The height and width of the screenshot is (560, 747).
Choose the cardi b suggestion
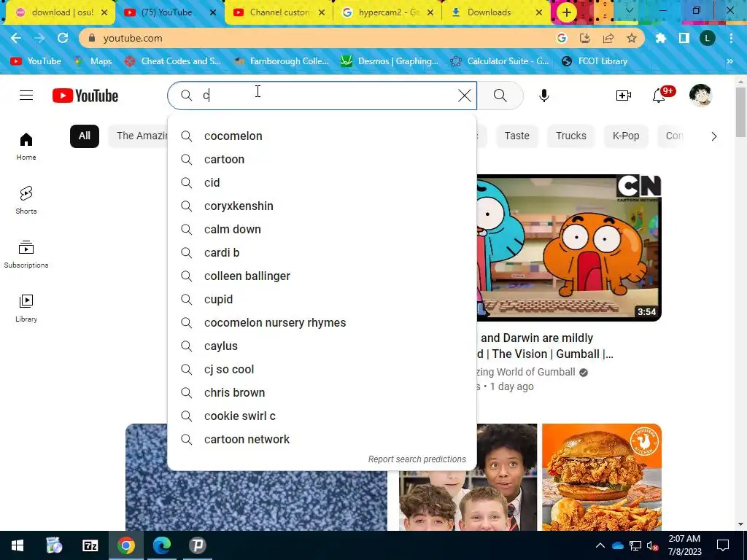pyautogui.click(x=322, y=253)
